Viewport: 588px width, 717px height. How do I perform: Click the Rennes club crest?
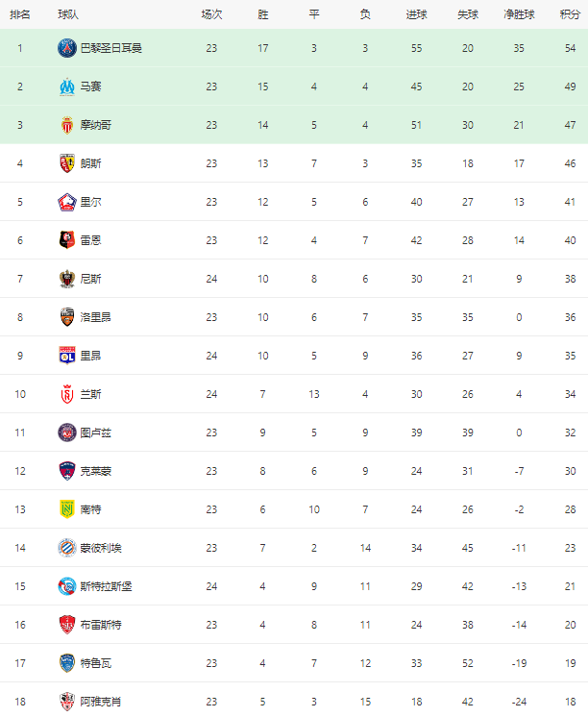tap(66, 240)
